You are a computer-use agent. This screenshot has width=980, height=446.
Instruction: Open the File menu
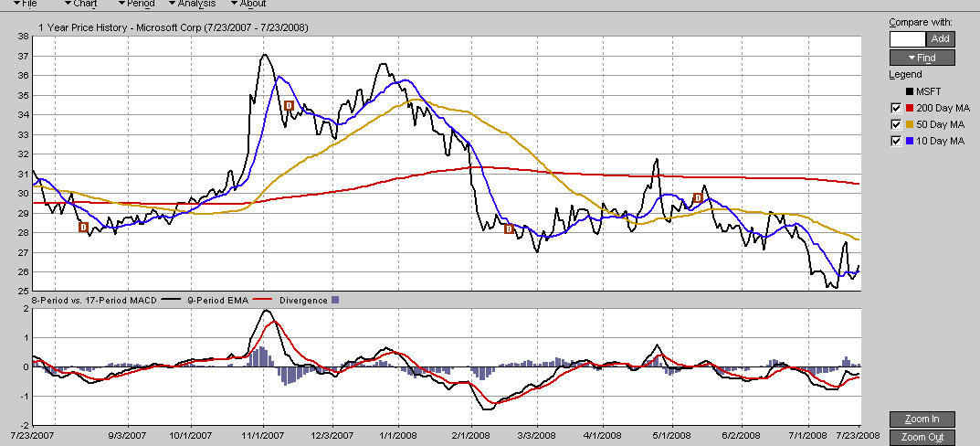coord(25,4)
